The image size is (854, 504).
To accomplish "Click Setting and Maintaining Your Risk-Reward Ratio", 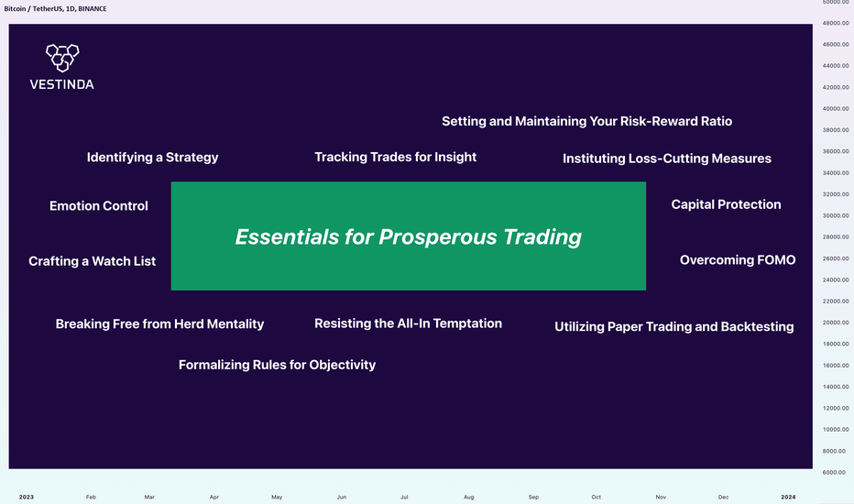I will pos(586,122).
